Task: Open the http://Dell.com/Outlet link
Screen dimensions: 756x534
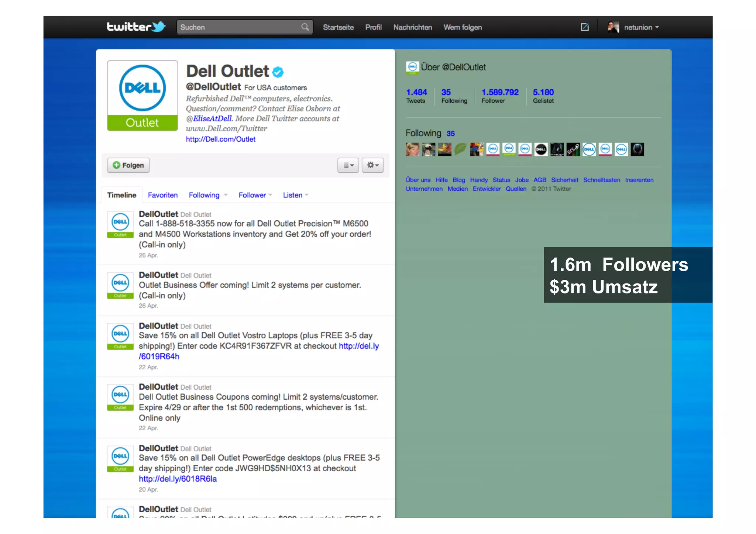Action: (220, 139)
